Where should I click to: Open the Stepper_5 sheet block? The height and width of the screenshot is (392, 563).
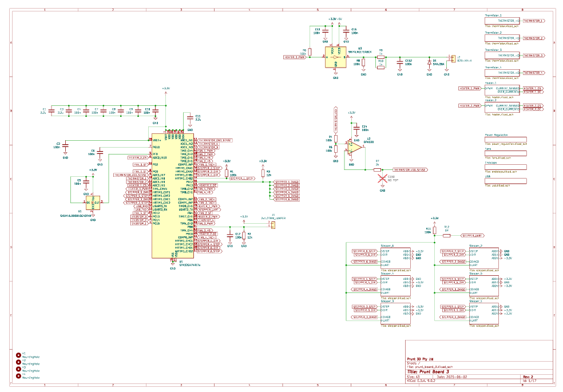484,286
